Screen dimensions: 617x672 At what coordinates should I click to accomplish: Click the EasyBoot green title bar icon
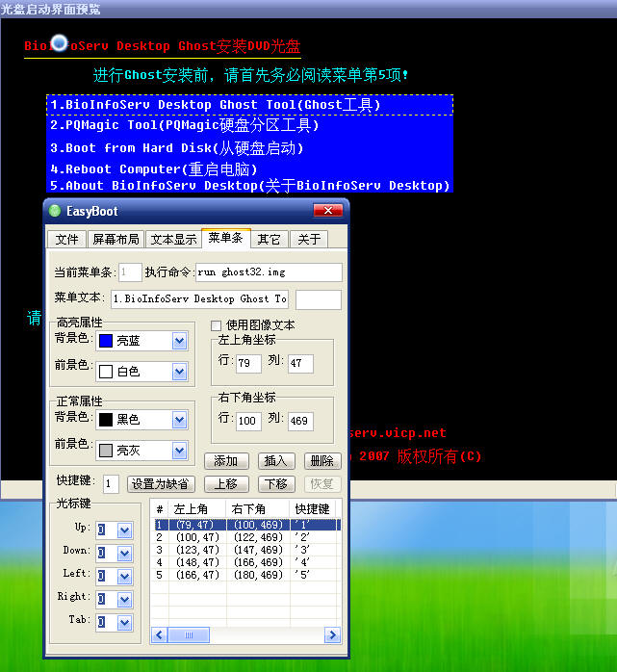coord(55,211)
